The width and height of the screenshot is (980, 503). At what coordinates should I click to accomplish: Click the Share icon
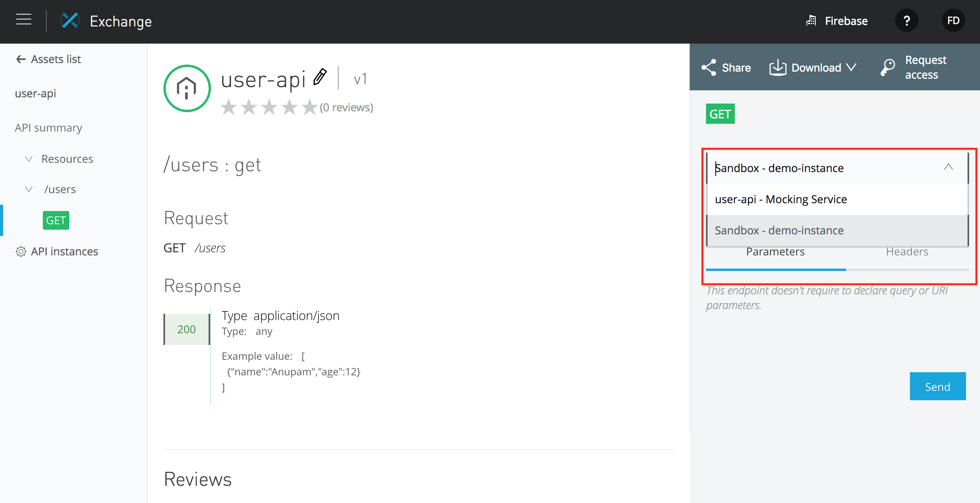coord(709,68)
